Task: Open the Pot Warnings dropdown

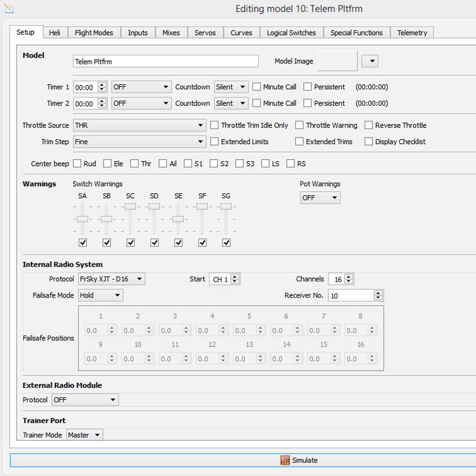Action: [320, 198]
